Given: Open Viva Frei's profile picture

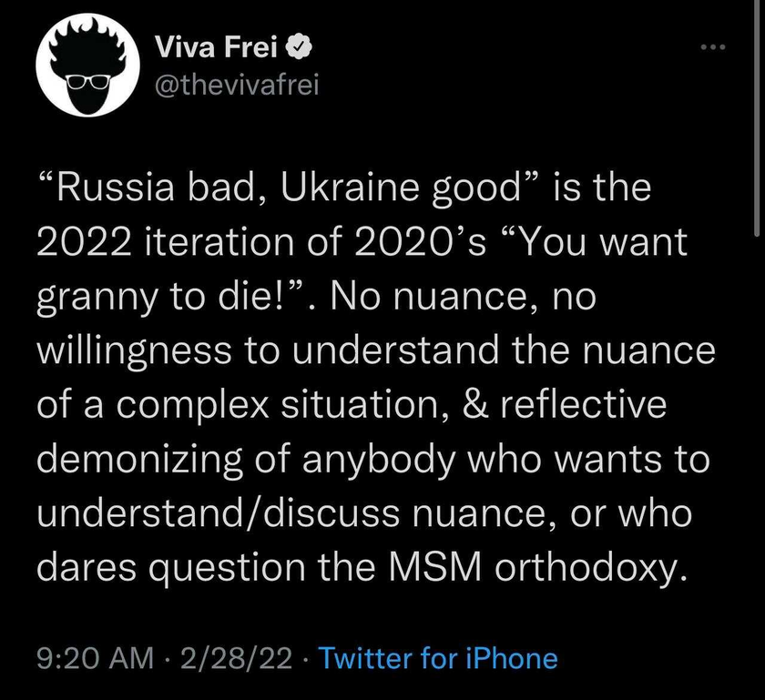Looking at the screenshot, I should click(87, 65).
